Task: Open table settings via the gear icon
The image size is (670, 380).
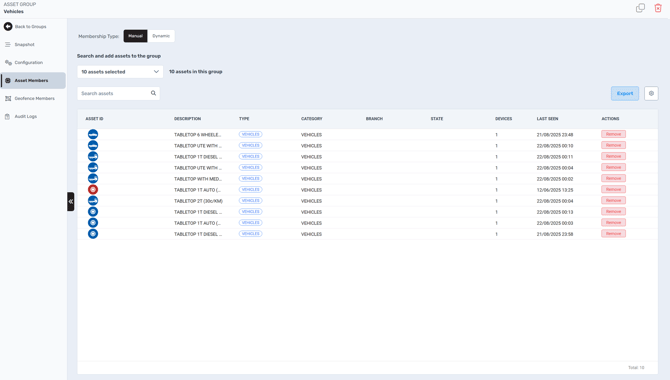Action: [x=651, y=93]
